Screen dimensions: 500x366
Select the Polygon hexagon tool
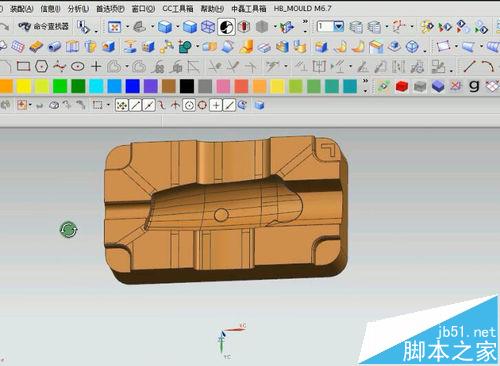(41, 66)
